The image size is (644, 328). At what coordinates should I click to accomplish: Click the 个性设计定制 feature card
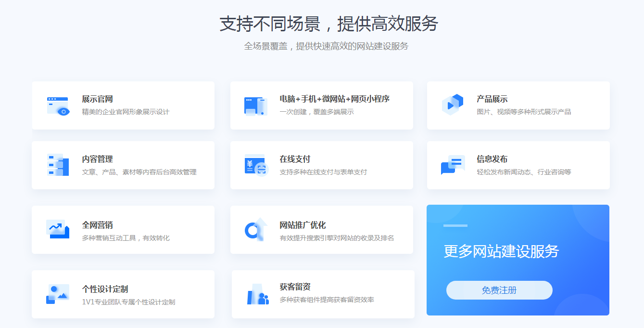click(x=123, y=294)
